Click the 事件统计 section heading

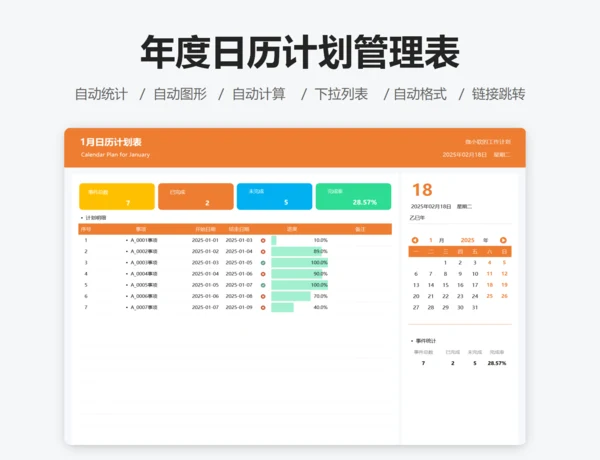point(426,341)
